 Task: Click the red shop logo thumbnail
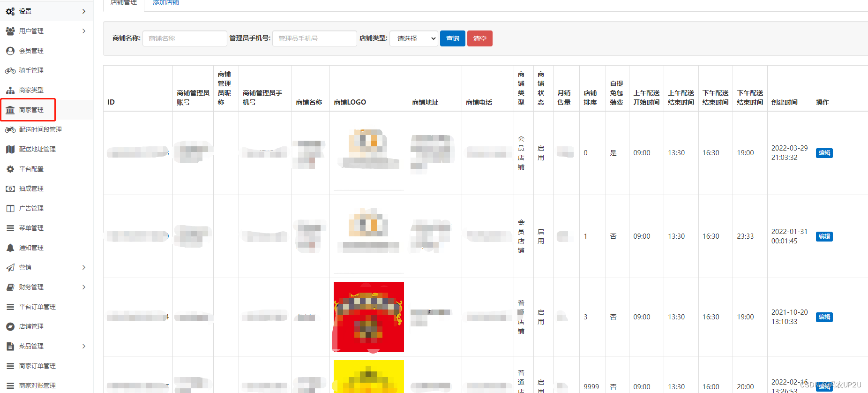tap(369, 317)
